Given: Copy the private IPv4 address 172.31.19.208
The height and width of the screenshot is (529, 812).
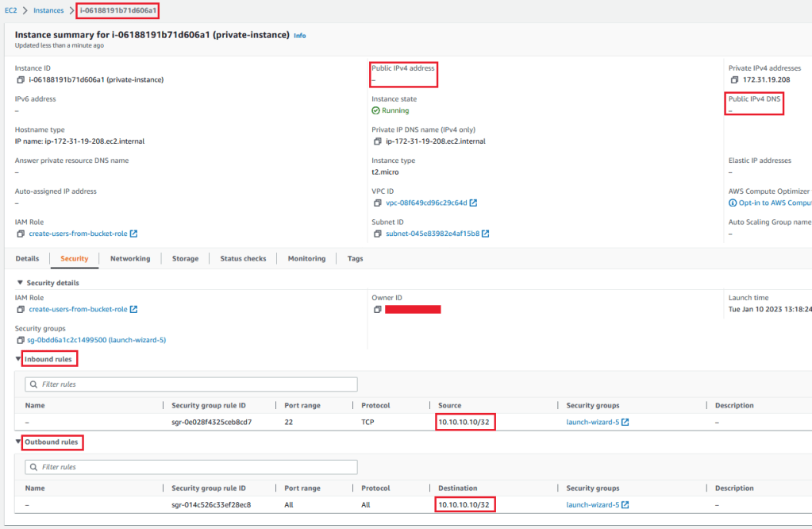Looking at the screenshot, I should [734, 79].
